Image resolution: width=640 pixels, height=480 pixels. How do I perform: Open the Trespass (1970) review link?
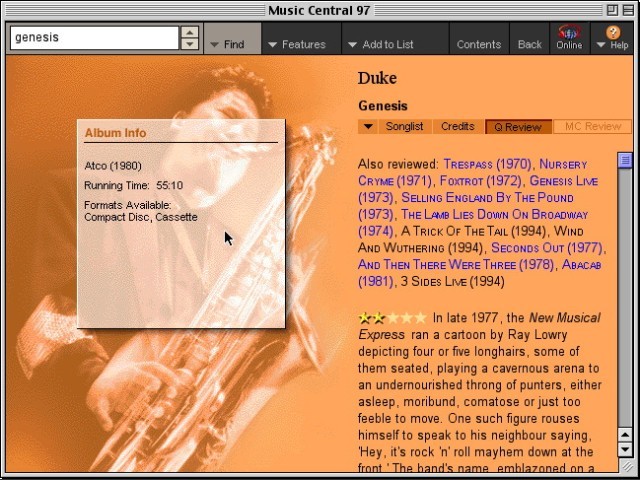click(487, 164)
